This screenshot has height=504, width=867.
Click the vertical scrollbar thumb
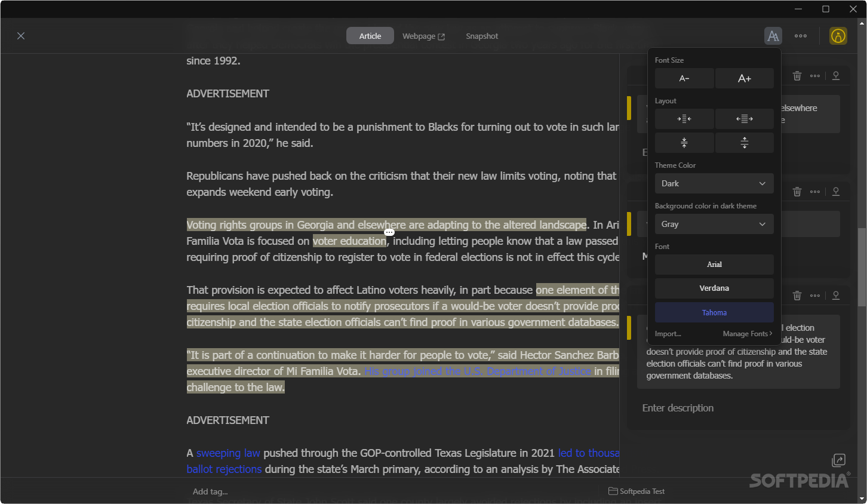[x=862, y=266]
